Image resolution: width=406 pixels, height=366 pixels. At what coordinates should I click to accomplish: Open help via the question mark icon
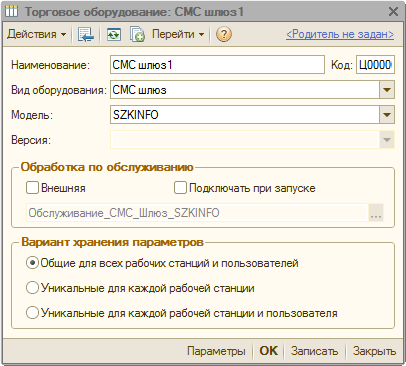[x=224, y=34]
